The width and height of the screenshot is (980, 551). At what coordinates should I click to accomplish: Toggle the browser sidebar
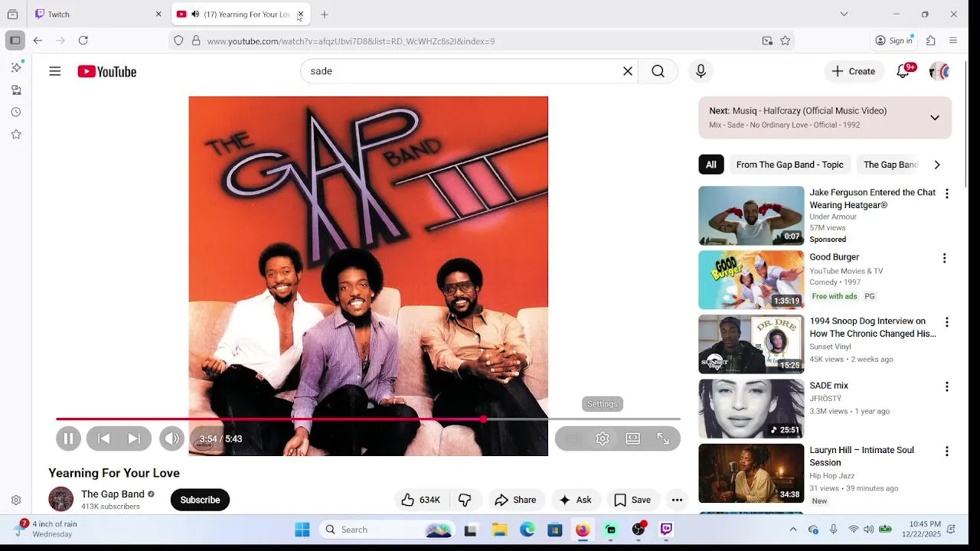point(15,41)
